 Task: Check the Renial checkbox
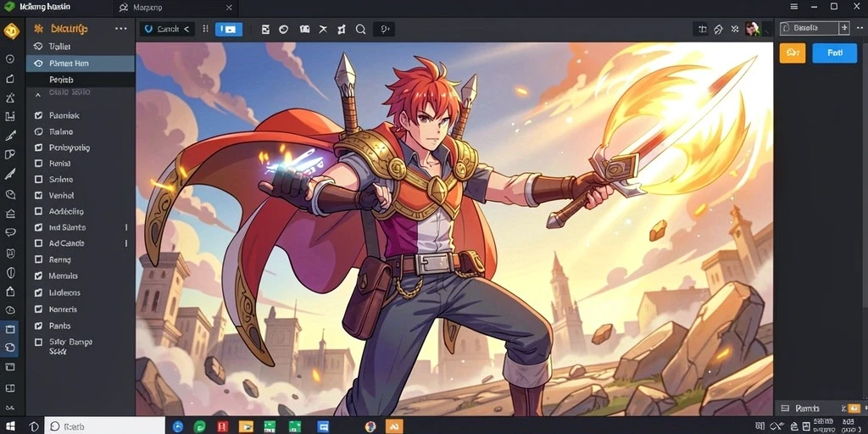tap(38, 164)
